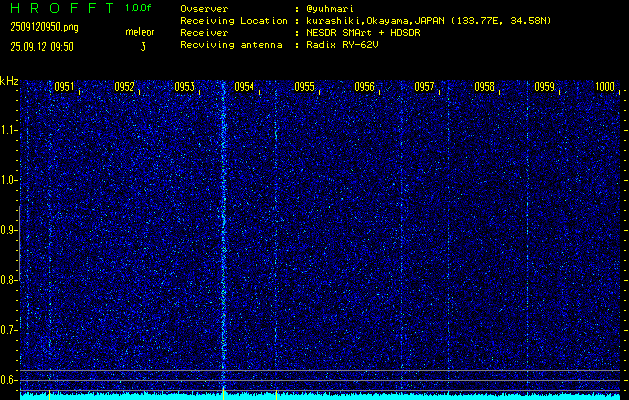Click the meteor count value 3
The height and width of the screenshot is (400, 629).
pyautogui.click(x=143, y=47)
